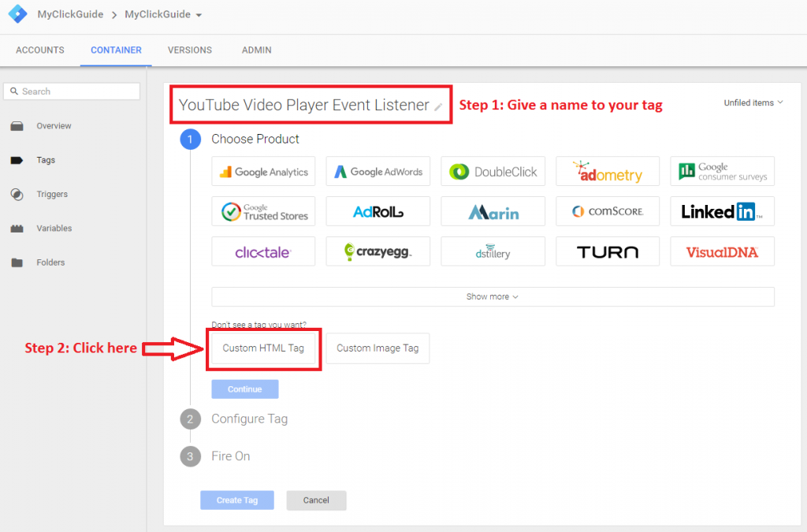Select the Custom Image Tag button
This screenshot has height=532, width=807.
pos(377,348)
